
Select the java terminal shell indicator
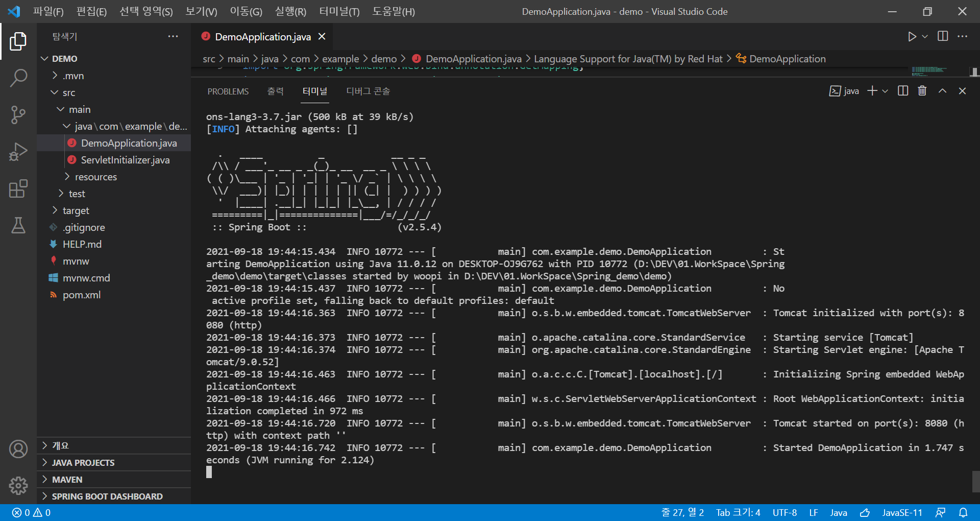[844, 91]
